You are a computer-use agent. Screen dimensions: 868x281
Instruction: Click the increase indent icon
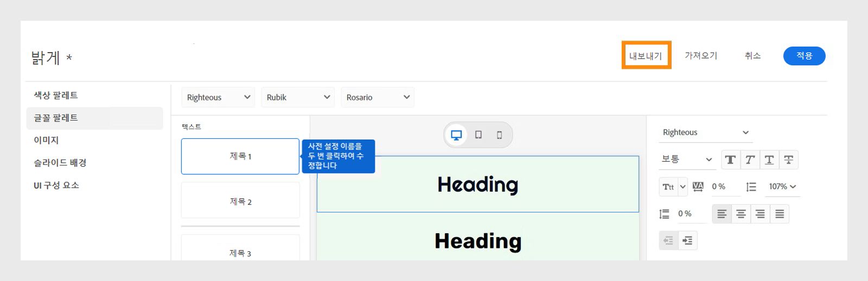click(687, 240)
